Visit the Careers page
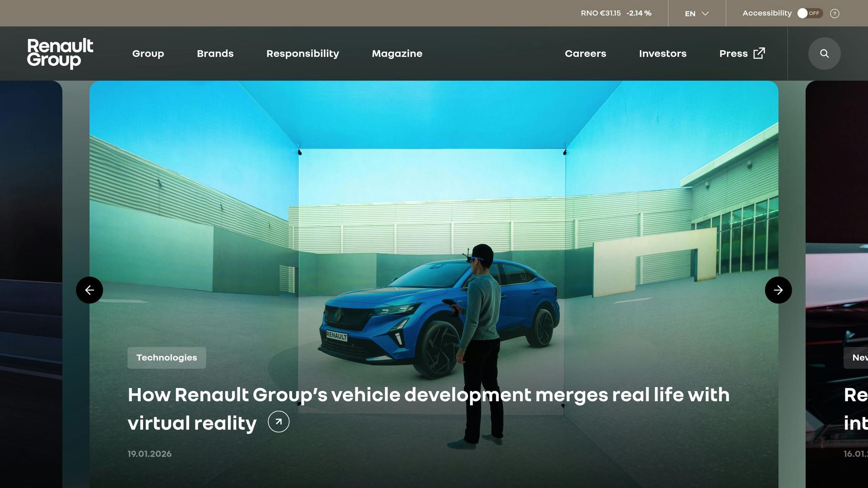The width and height of the screenshot is (868, 488). click(x=585, y=53)
